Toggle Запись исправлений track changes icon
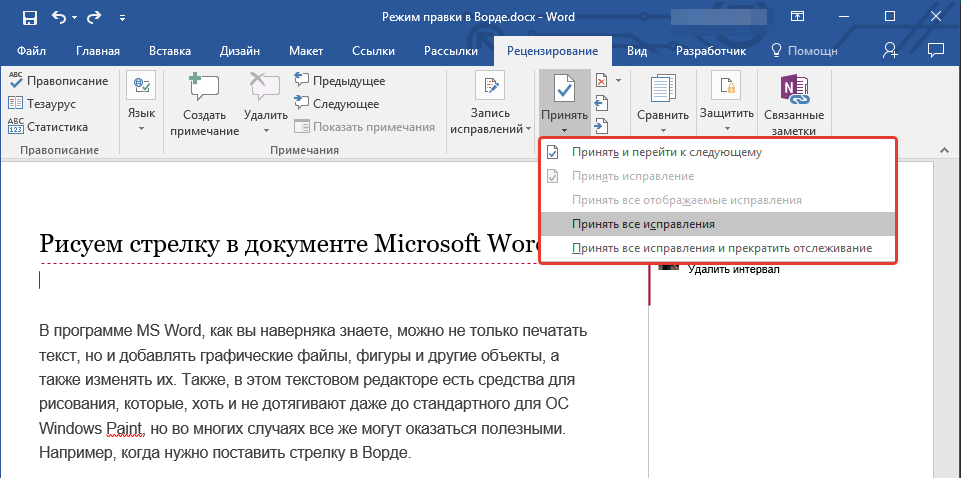 (x=490, y=86)
